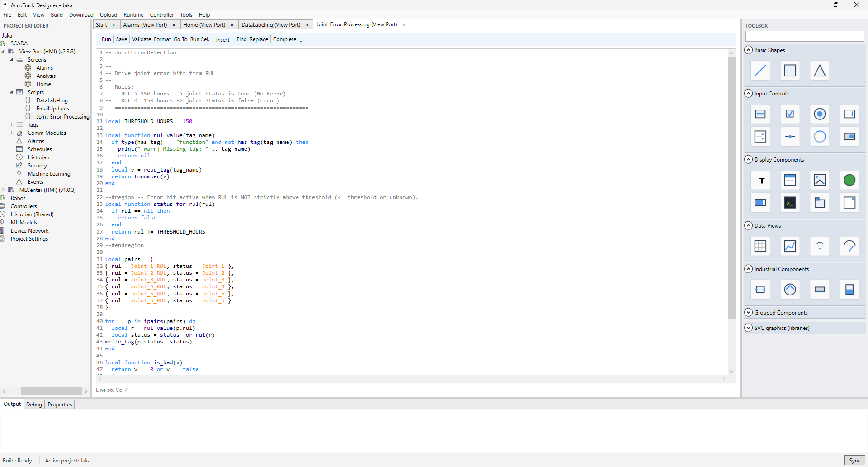
Task: Add a radio button control from toolbox
Action: [x=820, y=114]
